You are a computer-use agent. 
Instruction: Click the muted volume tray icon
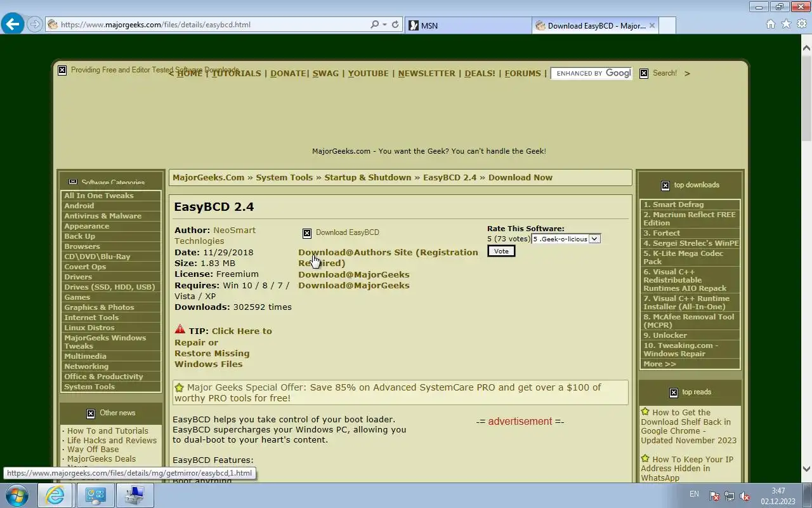click(745, 496)
